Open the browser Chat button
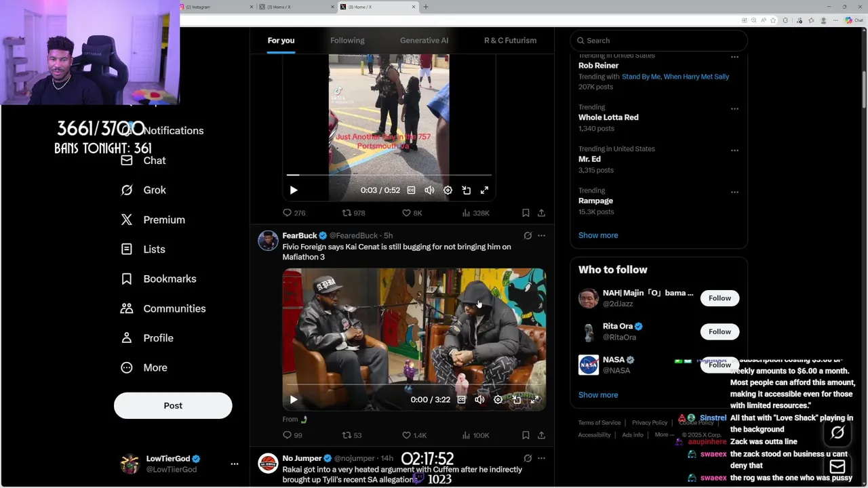 coord(853,20)
